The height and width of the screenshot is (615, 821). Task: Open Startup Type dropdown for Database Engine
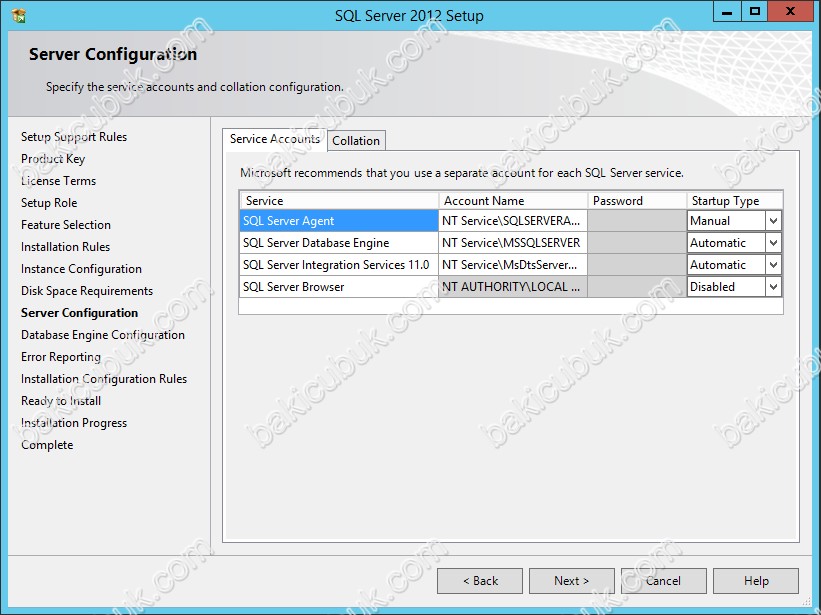tap(773, 243)
